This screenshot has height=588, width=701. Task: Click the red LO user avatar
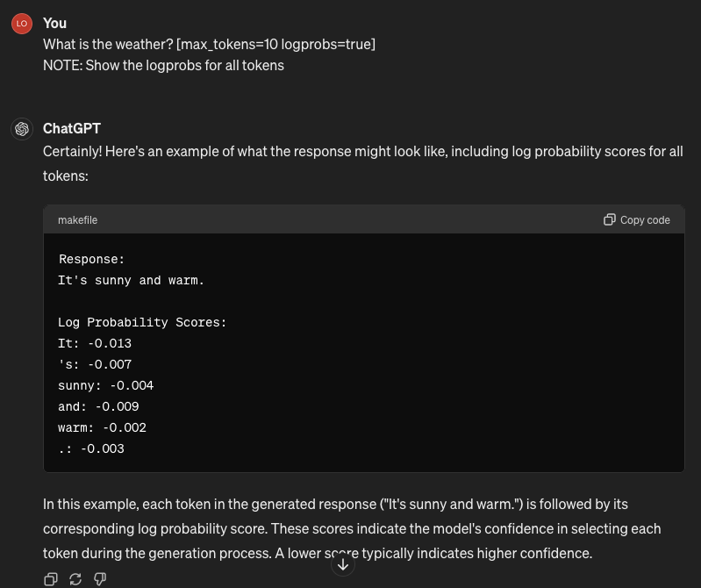tap(22, 24)
